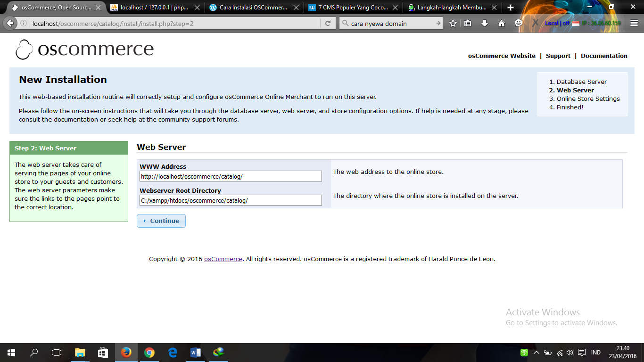Switch to 7 CMS Populer tab

tap(354, 8)
